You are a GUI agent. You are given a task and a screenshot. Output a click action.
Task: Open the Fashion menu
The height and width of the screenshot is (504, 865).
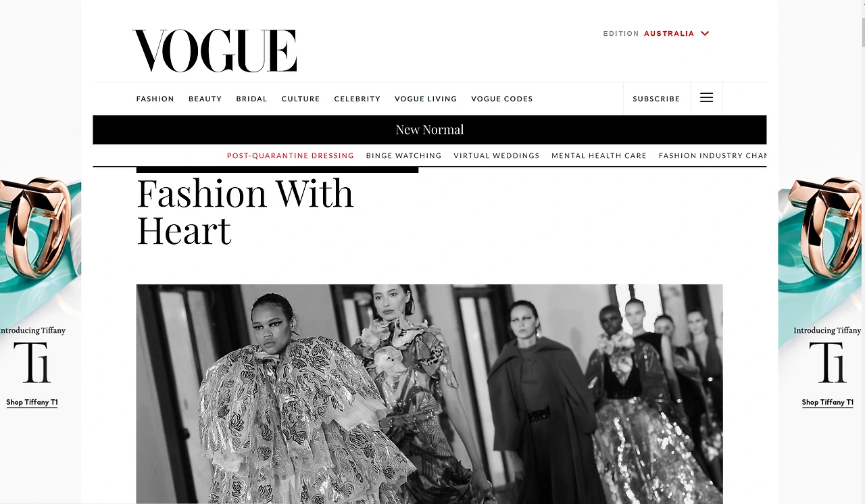click(x=155, y=99)
